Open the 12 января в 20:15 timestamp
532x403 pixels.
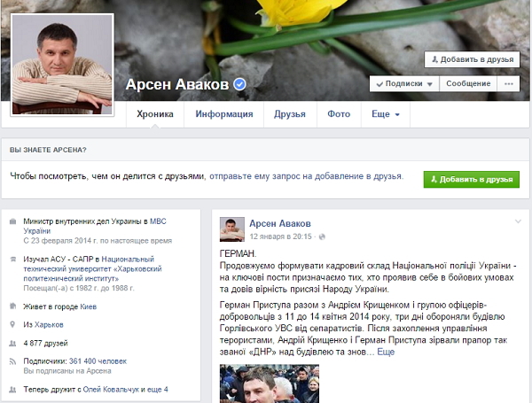point(280,236)
